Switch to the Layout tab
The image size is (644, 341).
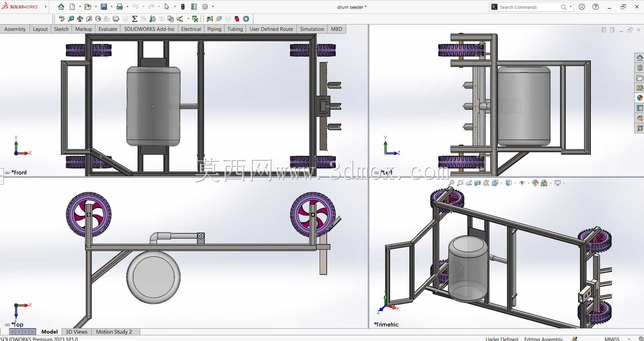coord(40,29)
